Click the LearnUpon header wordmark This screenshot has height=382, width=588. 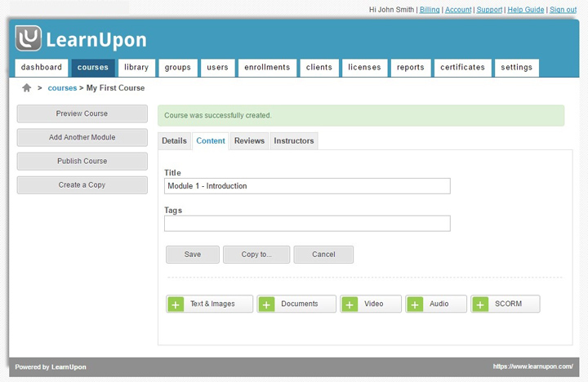pos(96,40)
